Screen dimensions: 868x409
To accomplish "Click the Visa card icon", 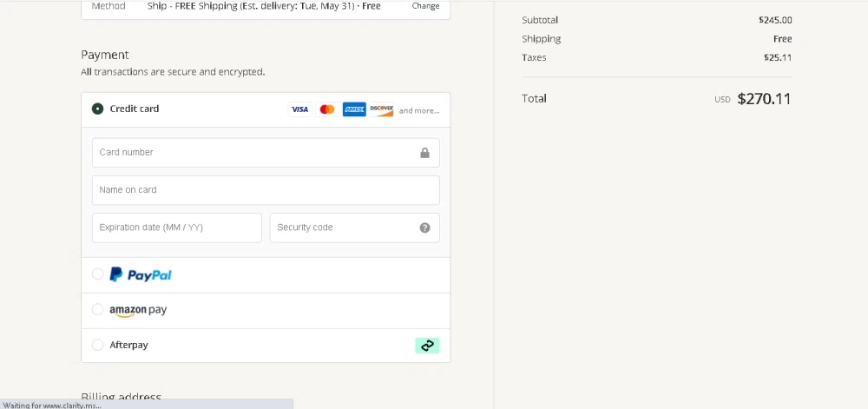I will click(x=299, y=109).
